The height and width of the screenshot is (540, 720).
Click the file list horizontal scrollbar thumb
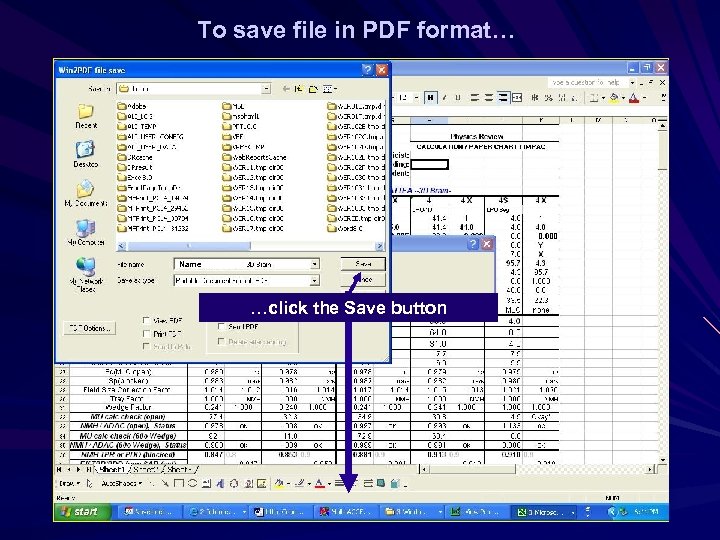coord(189,246)
